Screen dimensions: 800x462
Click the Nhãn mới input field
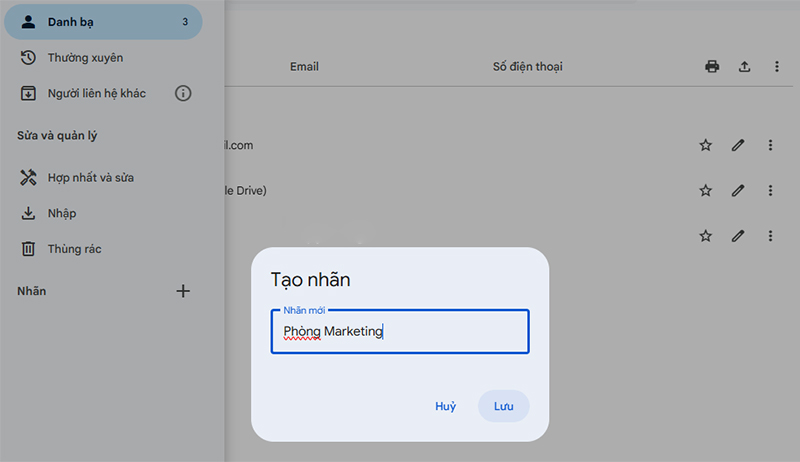coord(400,331)
